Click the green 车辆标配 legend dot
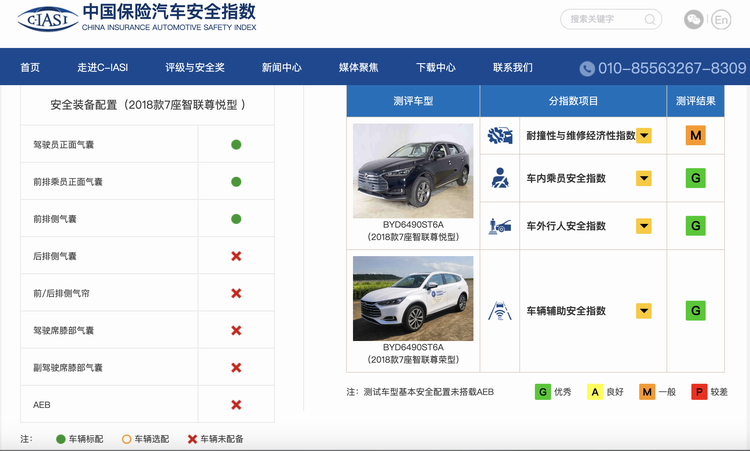Image resolution: width=750 pixels, height=451 pixels. [x=61, y=439]
